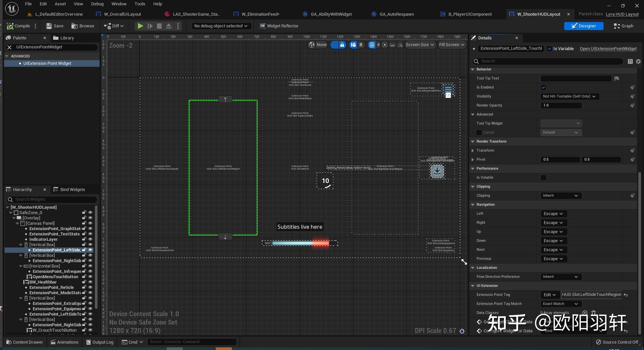Hide BW_Healthbar using its eye icon

(90, 282)
